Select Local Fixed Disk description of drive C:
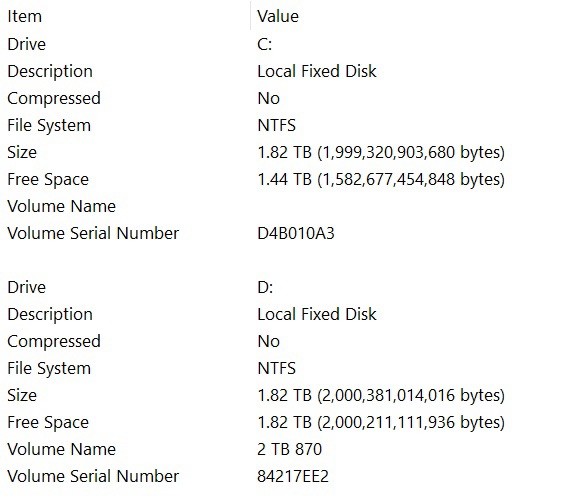Screen dimensions: 566x501 pos(317,71)
